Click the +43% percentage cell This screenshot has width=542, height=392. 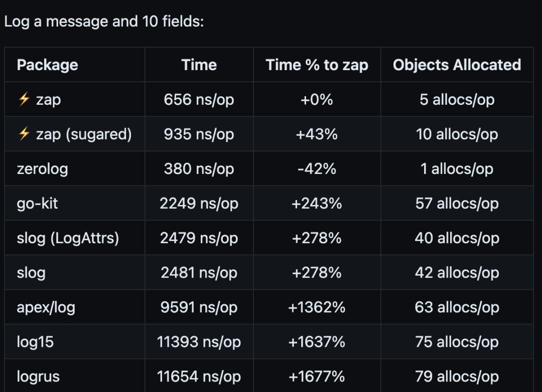point(317,134)
